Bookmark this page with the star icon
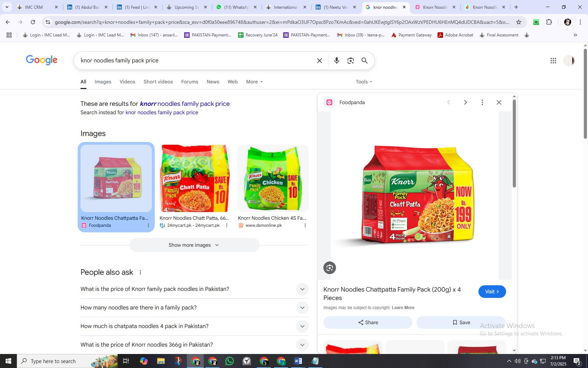Screen dimensions: 588x368 519,22
